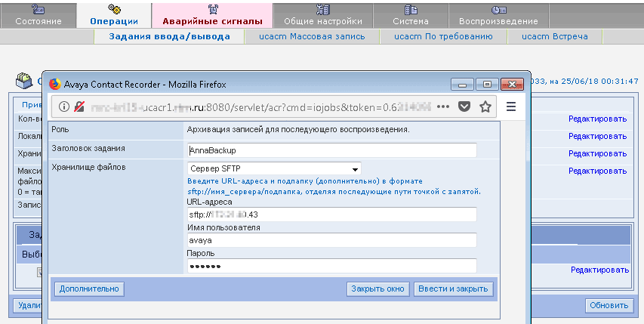Close the Avaya Contact Recorder popup window

pos(512,84)
